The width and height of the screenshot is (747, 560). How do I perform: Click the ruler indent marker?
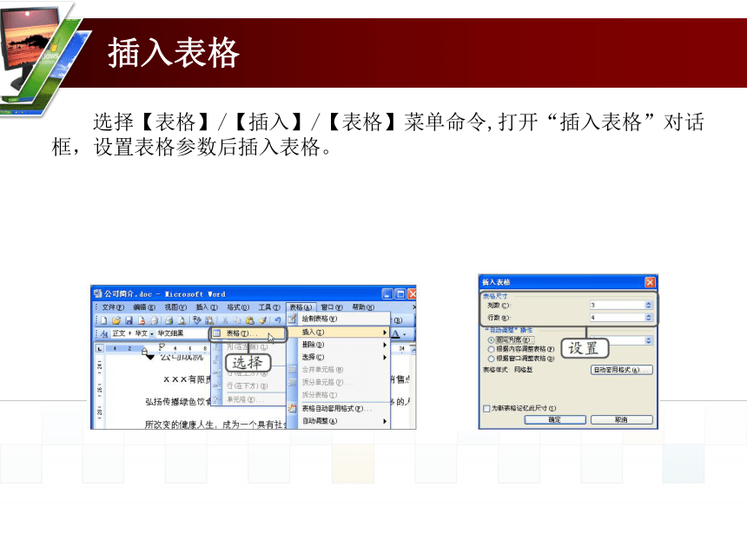(x=145, y=352)
